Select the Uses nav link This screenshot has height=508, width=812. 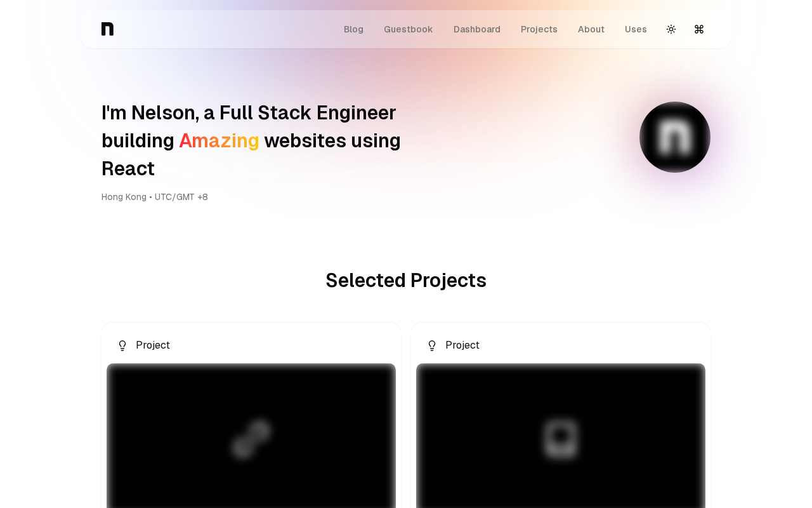pos(636,29)
